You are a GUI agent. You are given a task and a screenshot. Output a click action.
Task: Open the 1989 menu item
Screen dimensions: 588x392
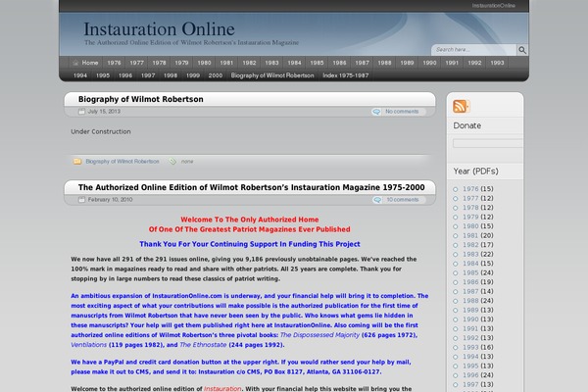[407, 63]
